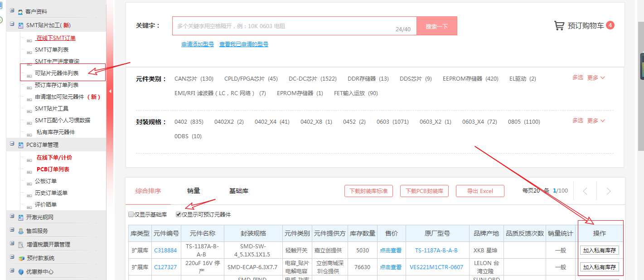Screen dimensions: 644x280
Task: Uncheck the 仅显示可预订元器件 checkbox
Action: pos(179,215)
